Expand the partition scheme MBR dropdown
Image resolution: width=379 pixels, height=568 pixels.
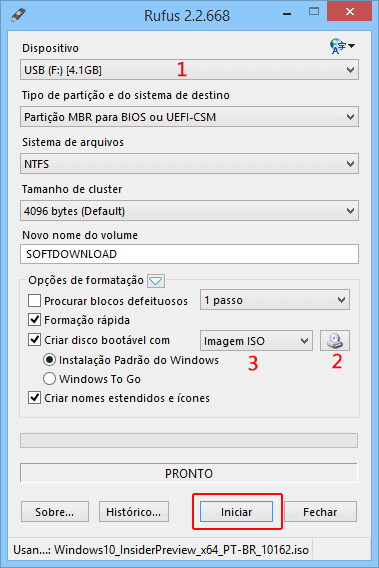pyautogui.click(x=190, y=117)
